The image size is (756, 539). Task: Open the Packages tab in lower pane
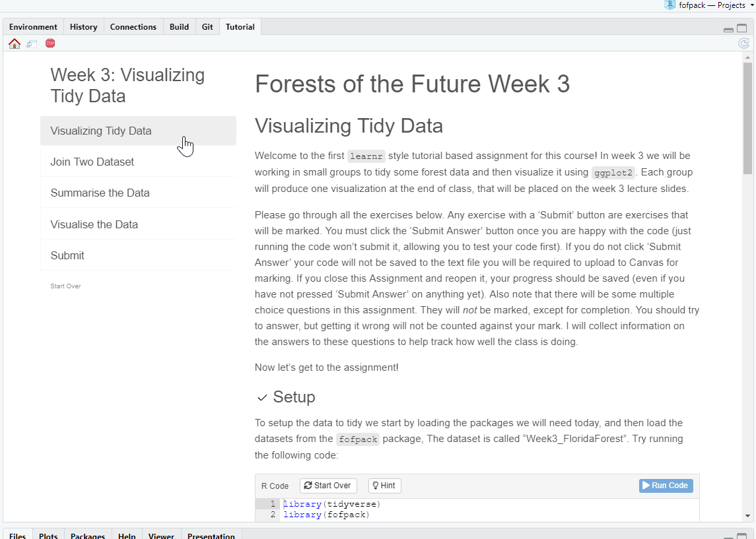pyautogui.click(x=88, y=534)
